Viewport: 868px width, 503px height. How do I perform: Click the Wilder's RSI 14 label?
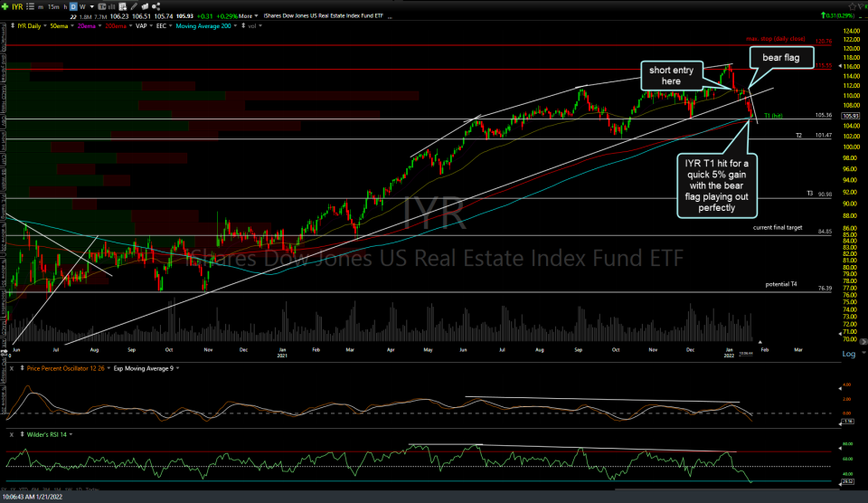point(46,434)
